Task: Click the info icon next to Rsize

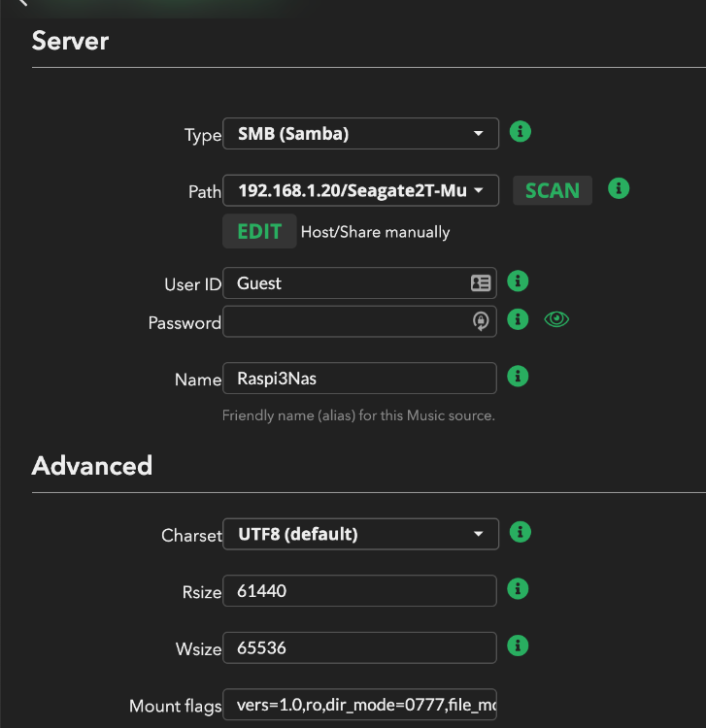Action: point(519,588)
